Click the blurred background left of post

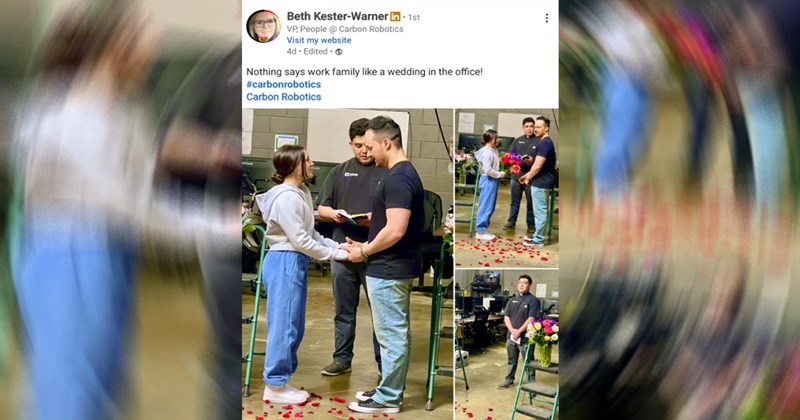pos(121,210)
